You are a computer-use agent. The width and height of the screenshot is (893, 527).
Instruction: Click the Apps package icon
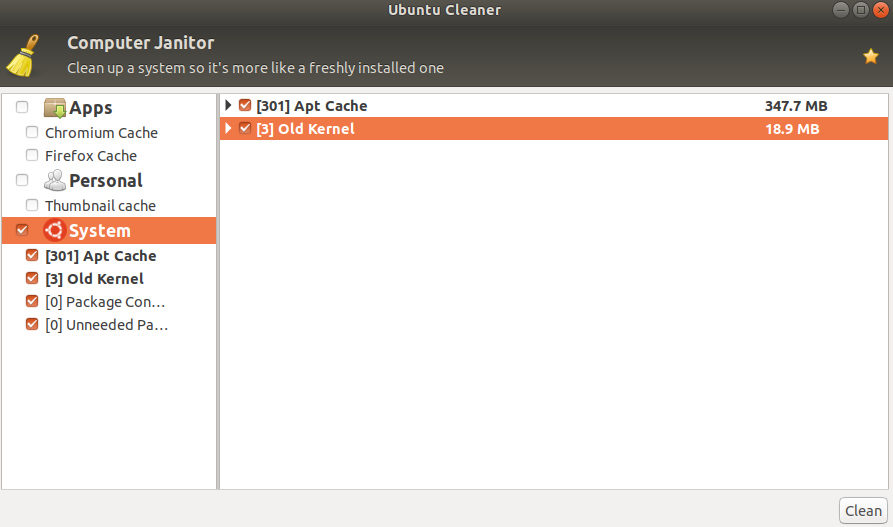(55, 108)
